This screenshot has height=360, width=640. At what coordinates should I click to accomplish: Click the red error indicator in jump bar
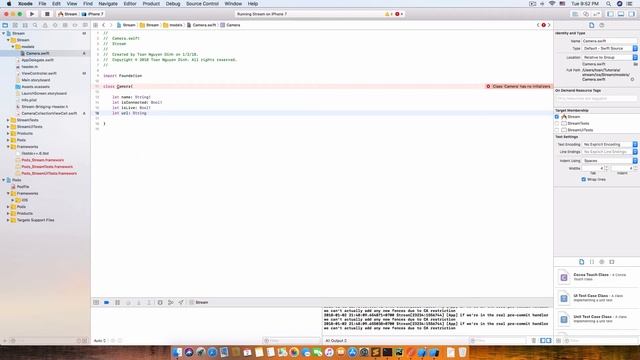(543, 25)
